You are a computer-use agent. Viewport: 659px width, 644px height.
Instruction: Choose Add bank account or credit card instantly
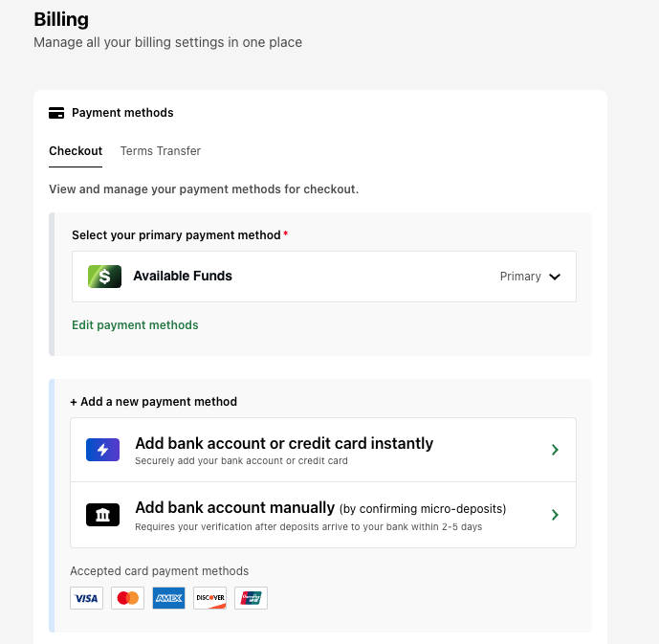[x=323, y=450]
